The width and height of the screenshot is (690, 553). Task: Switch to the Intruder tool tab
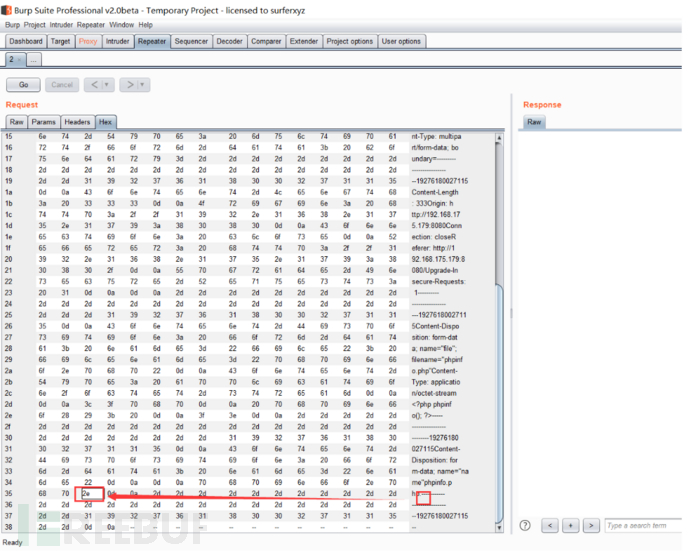coord(117,41)
